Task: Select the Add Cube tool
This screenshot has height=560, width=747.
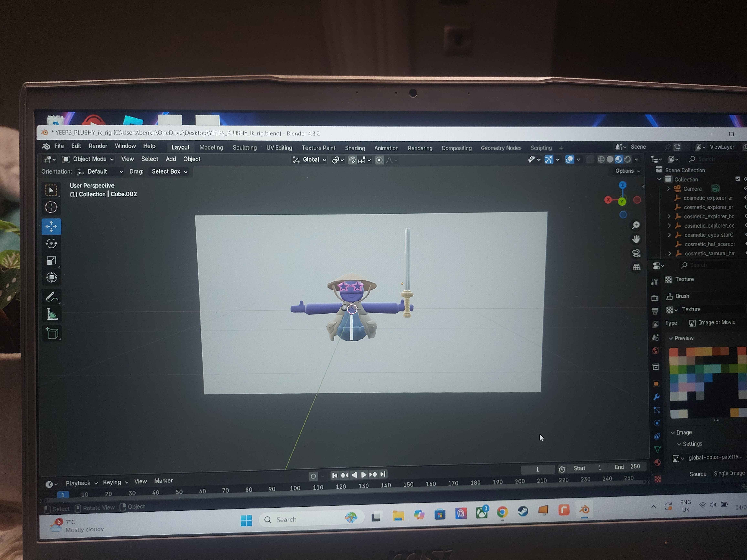Action: coord(52,333)
